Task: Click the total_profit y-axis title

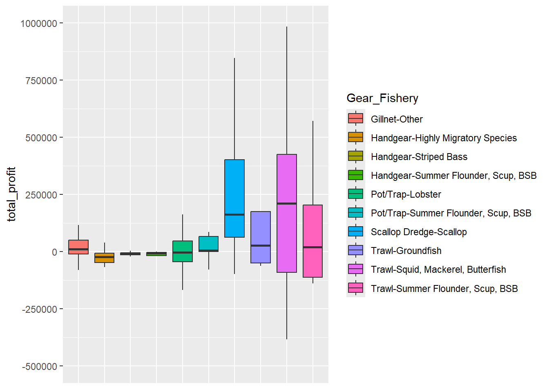Action: pyautogui.click(x=11, y=194)
